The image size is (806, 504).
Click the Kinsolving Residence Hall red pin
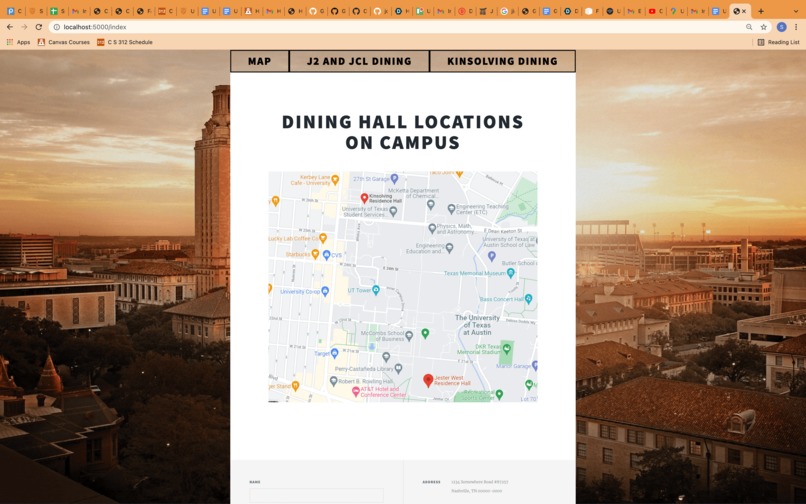(364, 197)
